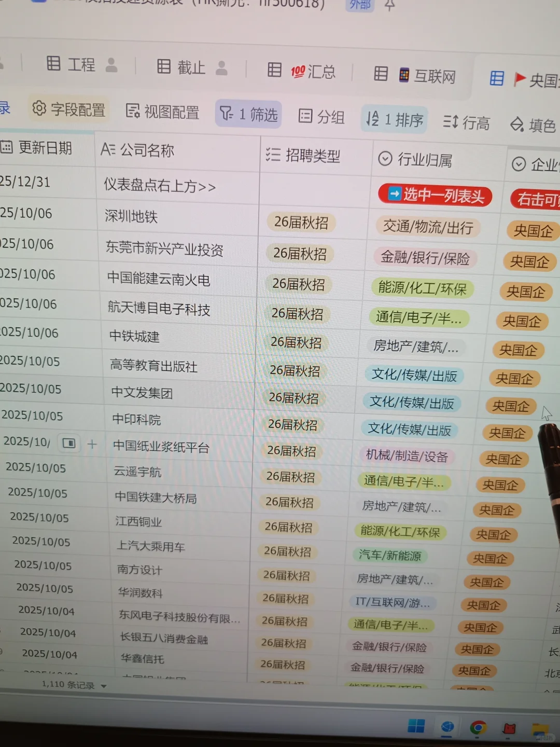Click the person icon beside 截止

click(221, 68)
